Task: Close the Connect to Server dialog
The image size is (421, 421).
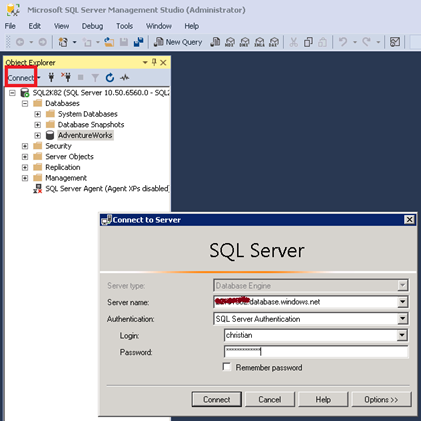Action: pyautogui.click(x=409, y=220)
